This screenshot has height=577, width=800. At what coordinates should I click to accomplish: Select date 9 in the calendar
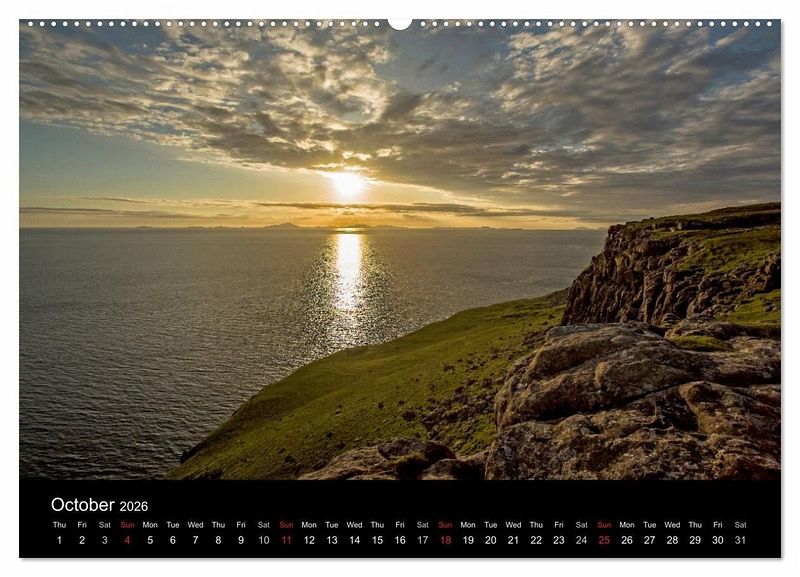241,540
